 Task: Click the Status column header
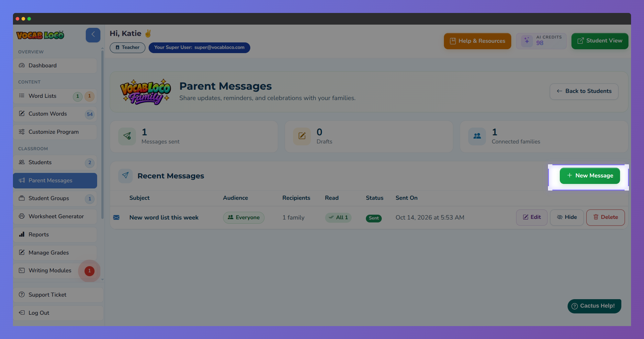point(375,198)
